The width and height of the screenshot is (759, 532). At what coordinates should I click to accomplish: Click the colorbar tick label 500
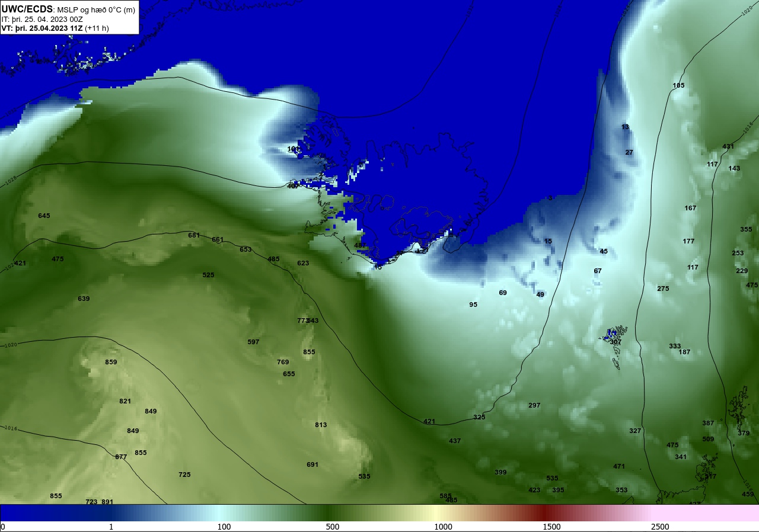[332, 527]
